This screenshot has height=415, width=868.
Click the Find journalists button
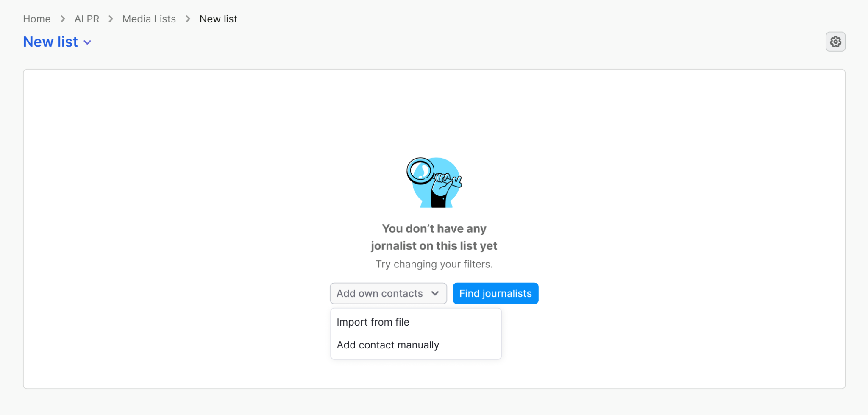point(495,293)
